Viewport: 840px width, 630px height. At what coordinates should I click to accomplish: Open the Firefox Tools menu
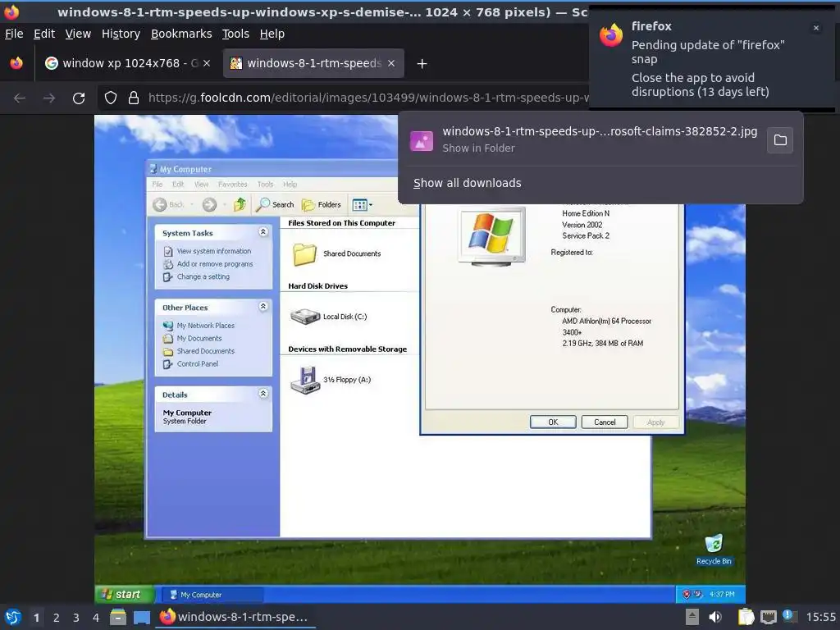235,34
